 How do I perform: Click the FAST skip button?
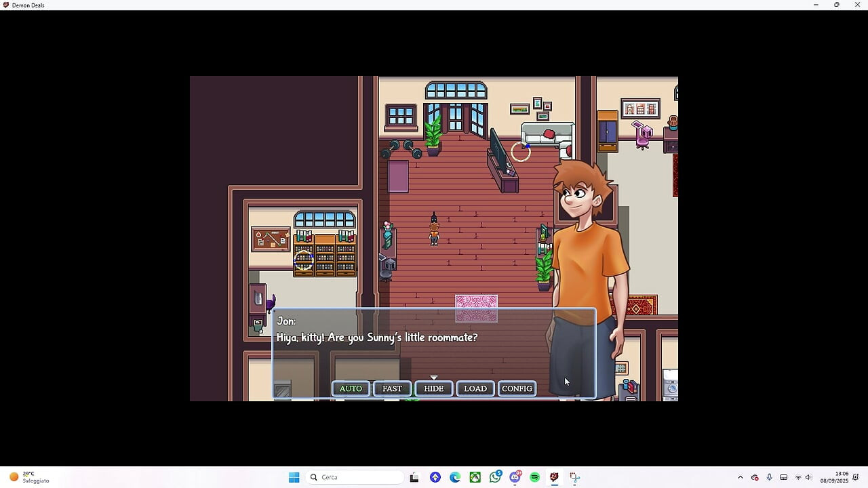pos(392,388)
